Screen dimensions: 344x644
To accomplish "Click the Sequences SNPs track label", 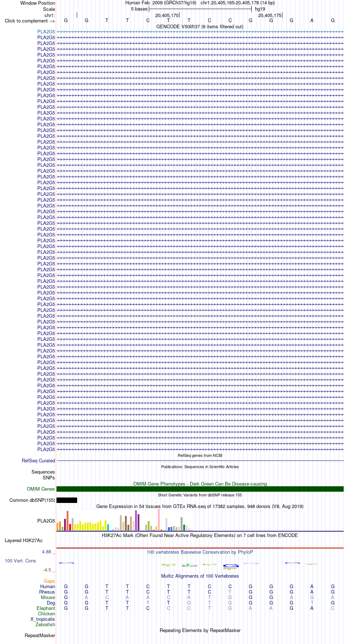I will [43, 475].
